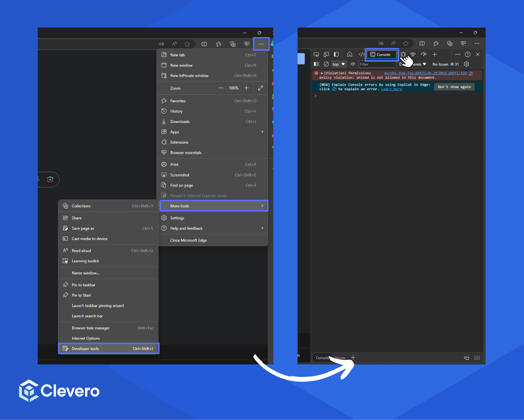The width and height of the screenshot is (524, 420).
Task: Open Performance gauge icon in DevTools
Action: (x=424, y=54)
